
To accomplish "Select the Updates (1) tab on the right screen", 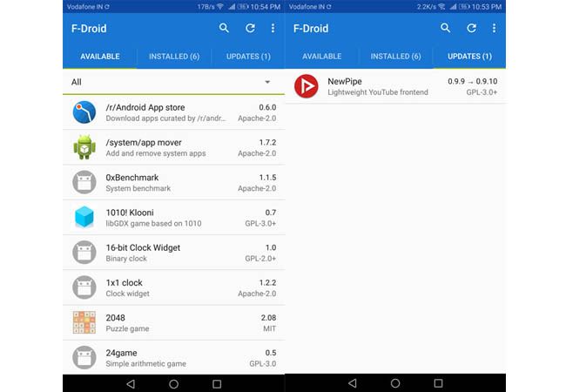I will [x=469, y=57].
